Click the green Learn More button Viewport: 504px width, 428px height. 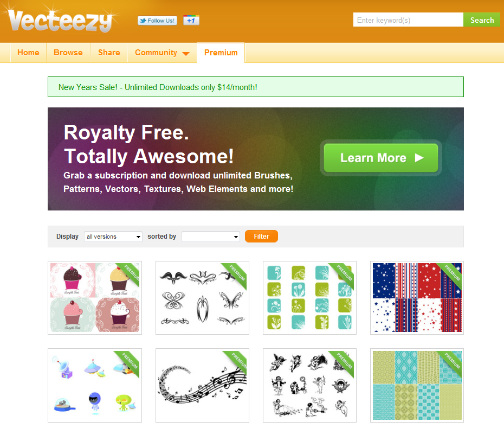click(x=381, y=158)
